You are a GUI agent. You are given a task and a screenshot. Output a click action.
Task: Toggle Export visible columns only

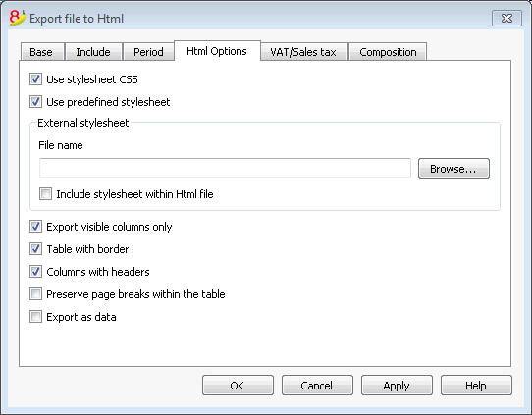35,227
